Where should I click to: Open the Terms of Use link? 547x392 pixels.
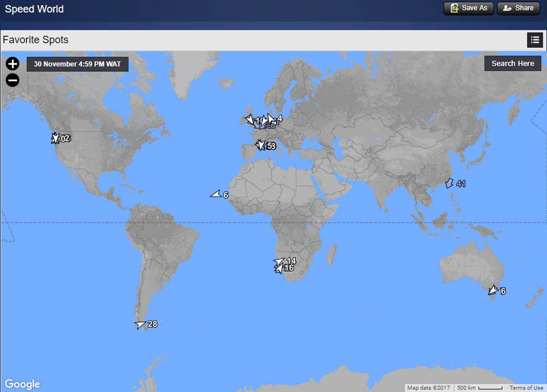click(x=526, y=388)
